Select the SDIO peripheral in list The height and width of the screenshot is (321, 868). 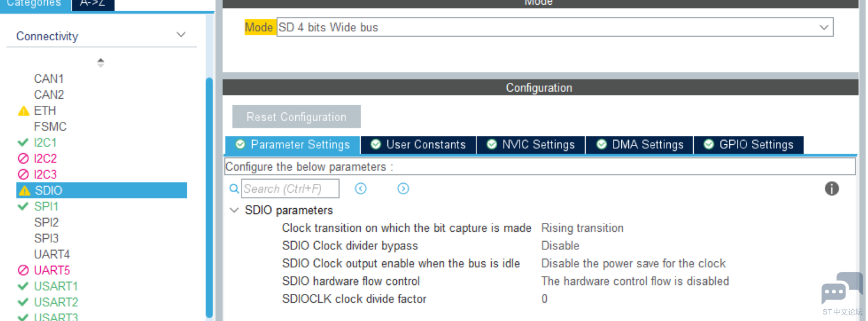coord(48,190)
